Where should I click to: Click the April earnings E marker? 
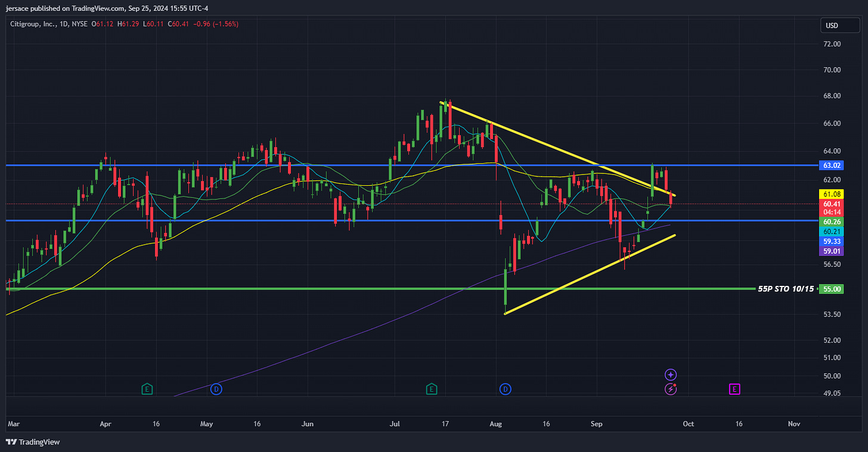147,389
